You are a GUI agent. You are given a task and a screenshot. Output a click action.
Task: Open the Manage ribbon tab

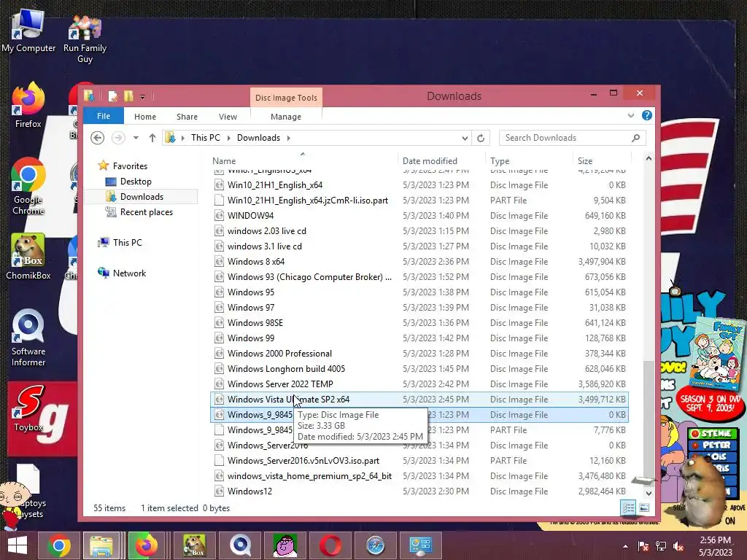coord(286,117)
